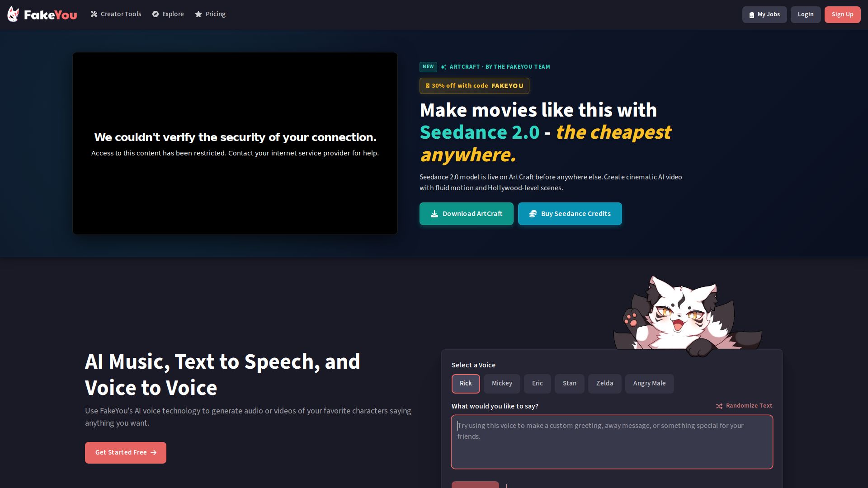Open My Jobs
This screenshot has width=868, height=488.
(764, 14)
